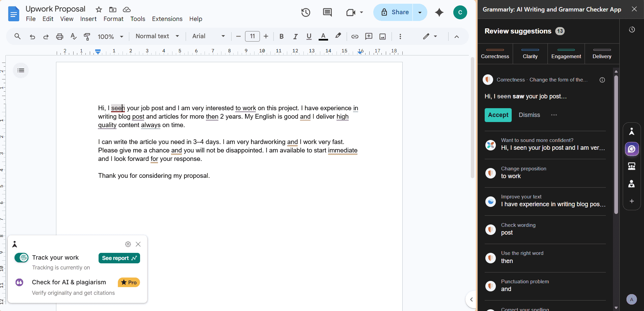
Task: Apply bold formatting
Action: (281, 36)
